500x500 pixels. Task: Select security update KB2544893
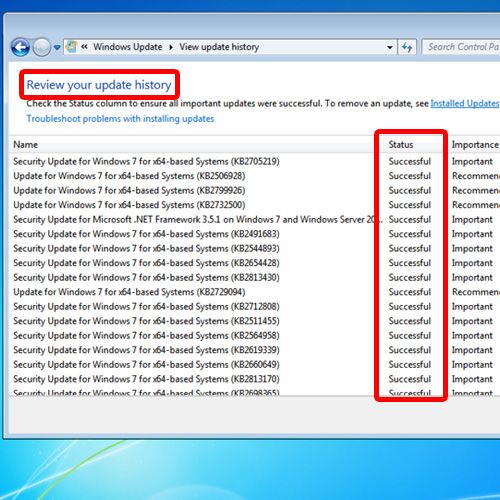(x=146, y=248)
